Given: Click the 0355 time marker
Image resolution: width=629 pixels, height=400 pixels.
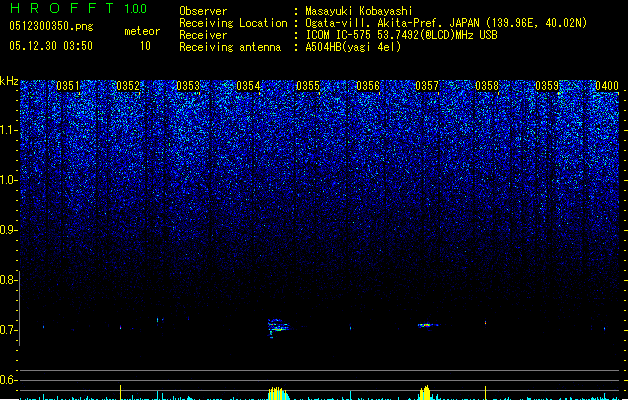Looking at the screenshot, I should pyautogui.click(x=308, y=85).
